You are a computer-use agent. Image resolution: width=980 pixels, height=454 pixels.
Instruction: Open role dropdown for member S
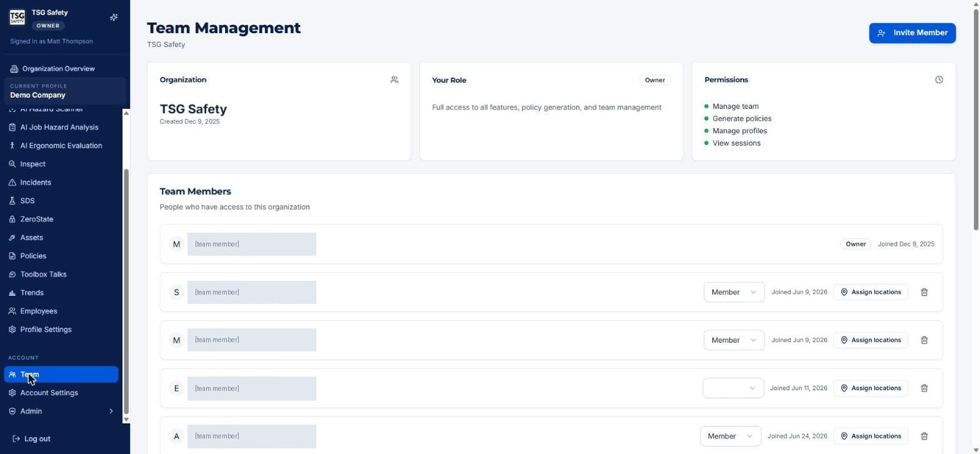pos(734,293)
